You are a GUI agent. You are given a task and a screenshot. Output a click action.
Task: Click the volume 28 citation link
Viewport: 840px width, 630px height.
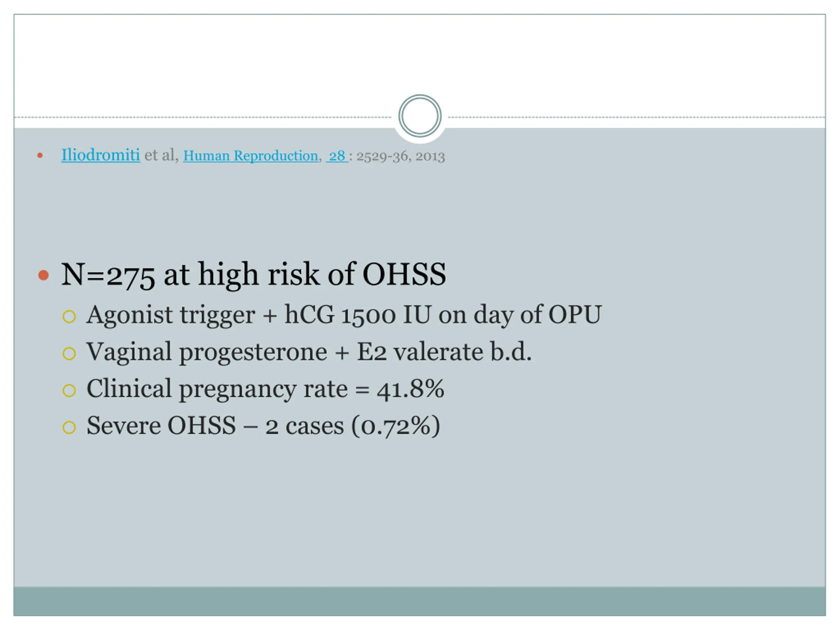337,156
